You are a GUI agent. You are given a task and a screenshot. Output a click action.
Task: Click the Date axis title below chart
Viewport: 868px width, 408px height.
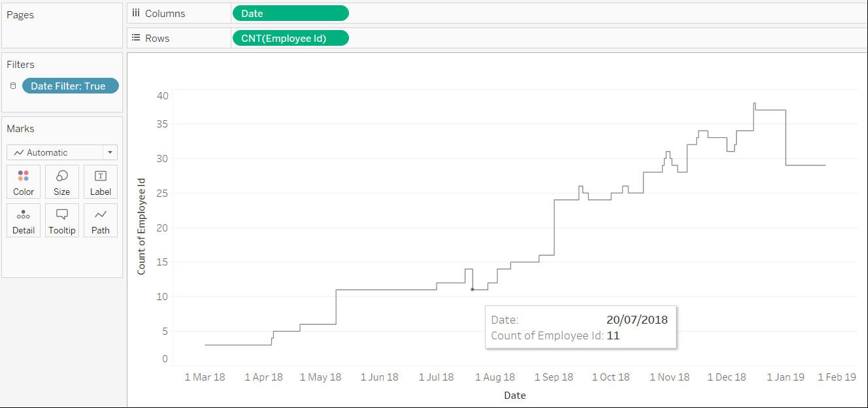click(514, 395)
